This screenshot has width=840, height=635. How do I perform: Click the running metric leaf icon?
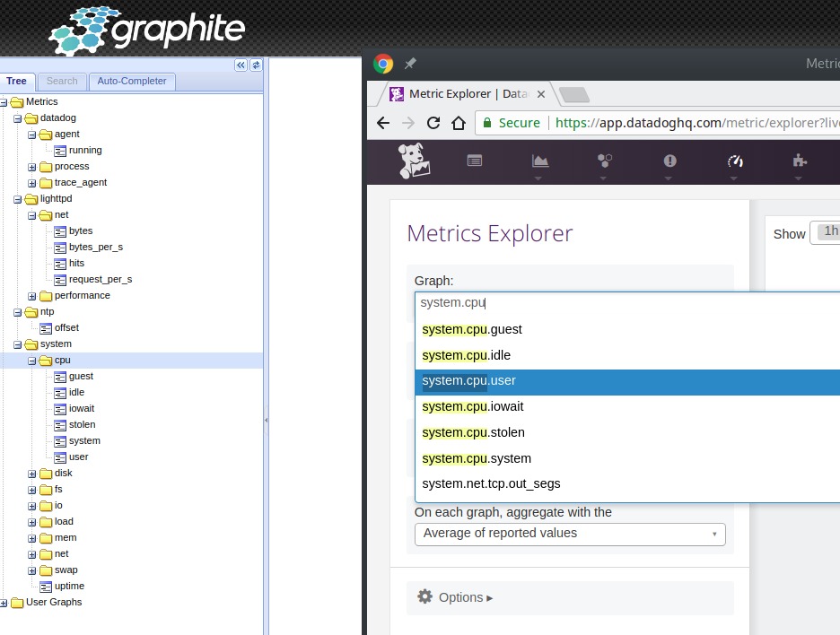[60, 151]
